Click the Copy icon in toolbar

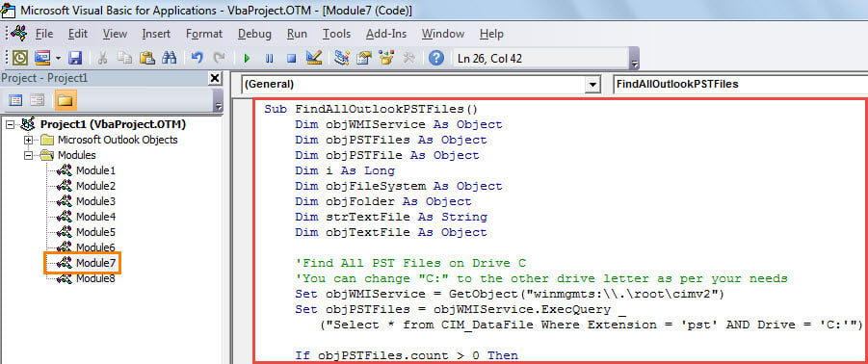click(x=124, y=58)
